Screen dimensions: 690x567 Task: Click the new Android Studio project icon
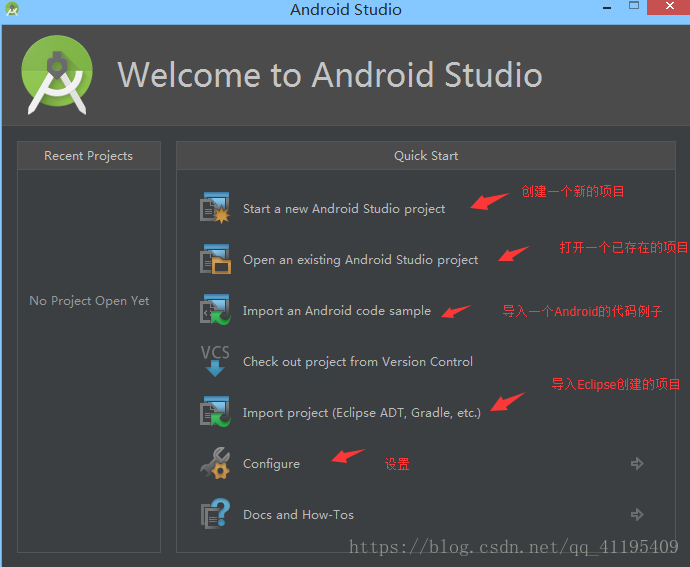click(215, 208)
